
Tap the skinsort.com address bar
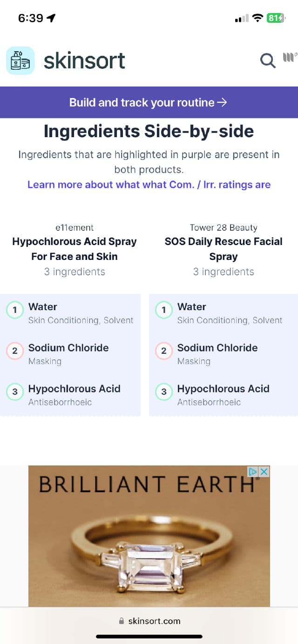154,621
